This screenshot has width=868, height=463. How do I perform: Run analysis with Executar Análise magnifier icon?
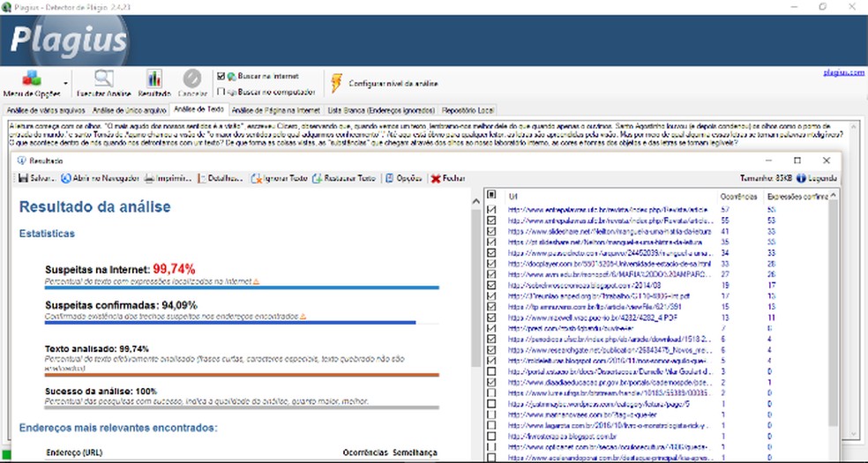(103, 78)
